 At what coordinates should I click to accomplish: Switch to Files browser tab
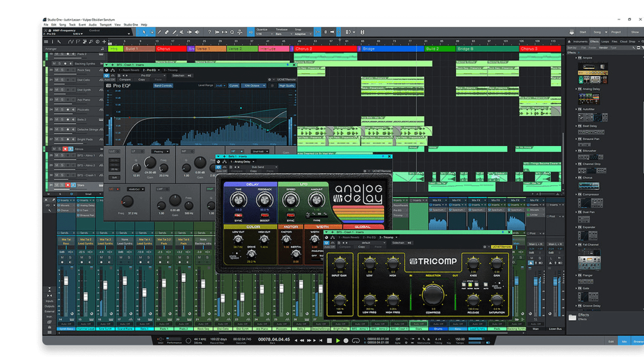[x=614, y=42]
